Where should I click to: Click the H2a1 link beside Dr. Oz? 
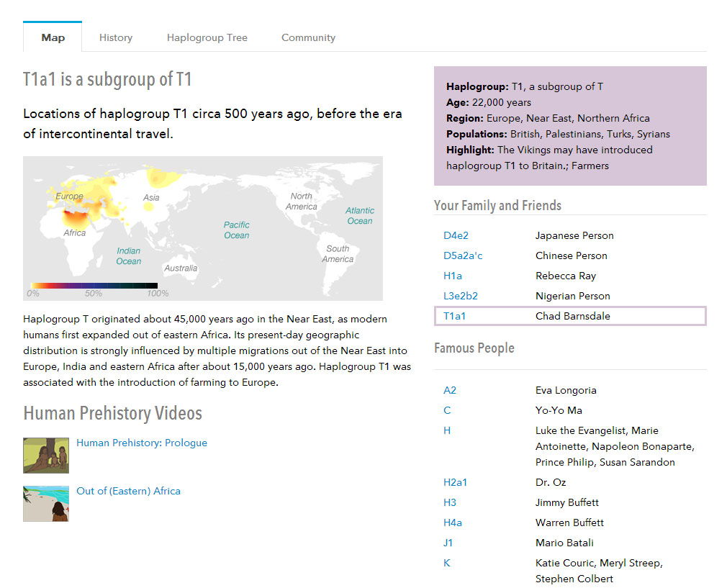pyautogui.click(x=455, y=482)
